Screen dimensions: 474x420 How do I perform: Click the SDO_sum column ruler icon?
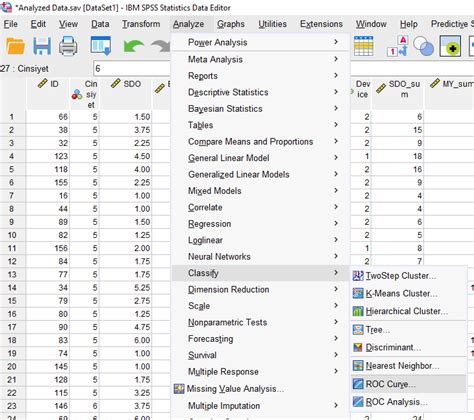381,88
